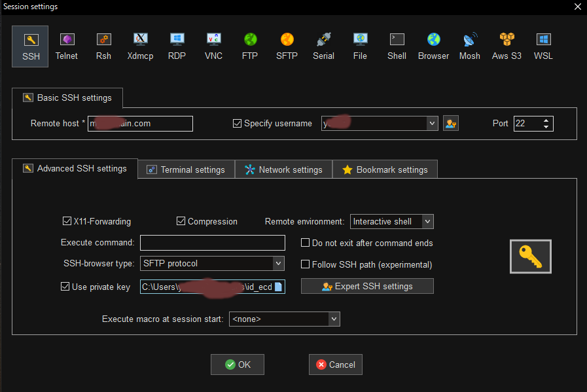Select the Telnet session type icon

pos(66,46)
